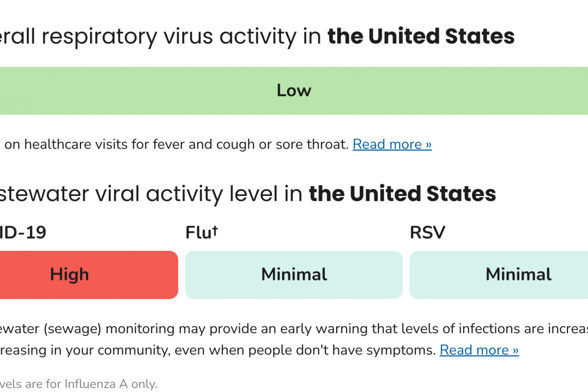Open Read more link after sore throat text

point(392,144)
